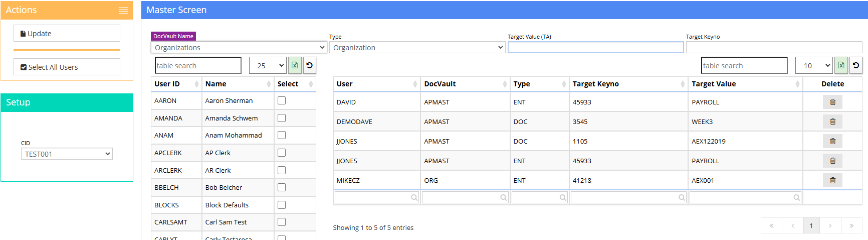Viewport: 868px width, 240px height.
Task: Open the DocVault Name dropdown
Action: (239, 47)
